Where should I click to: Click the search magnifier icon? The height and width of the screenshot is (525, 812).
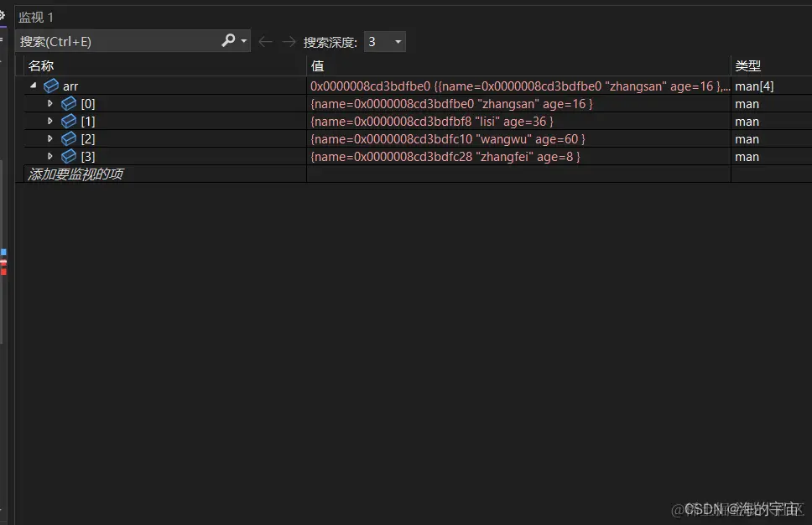tap(228, 40)
